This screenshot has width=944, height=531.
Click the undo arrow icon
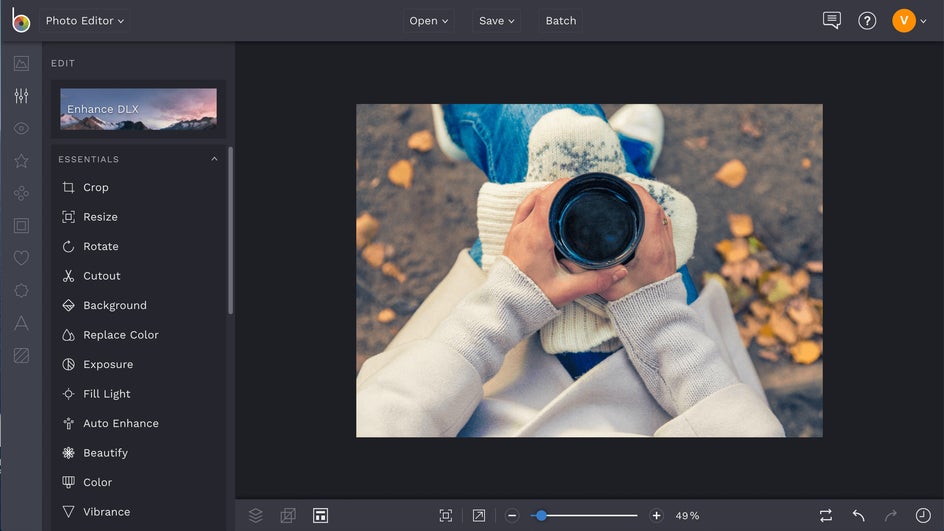(x=858, y=515)
